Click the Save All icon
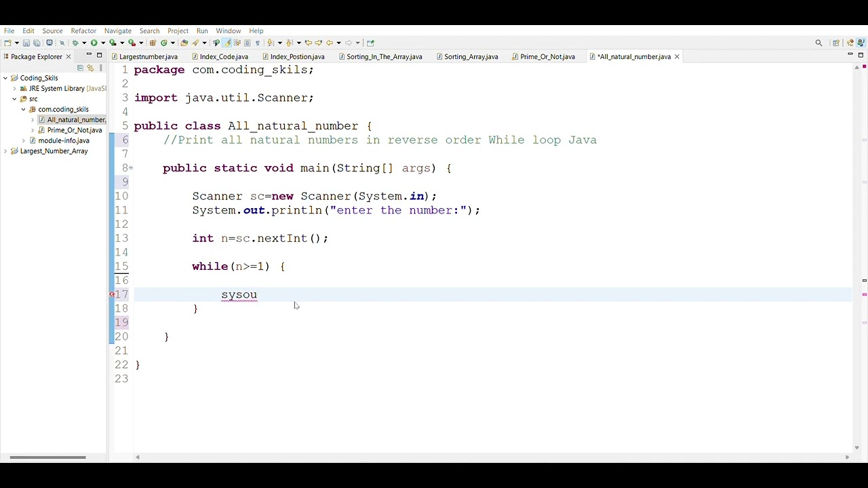Screen dimensions: 868x488 pyautogui.click(x=37, y=43)
